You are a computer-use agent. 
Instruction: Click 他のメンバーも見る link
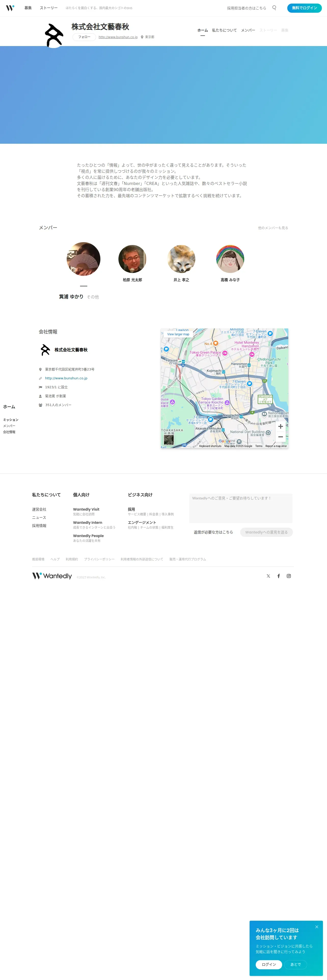[273, 228]
